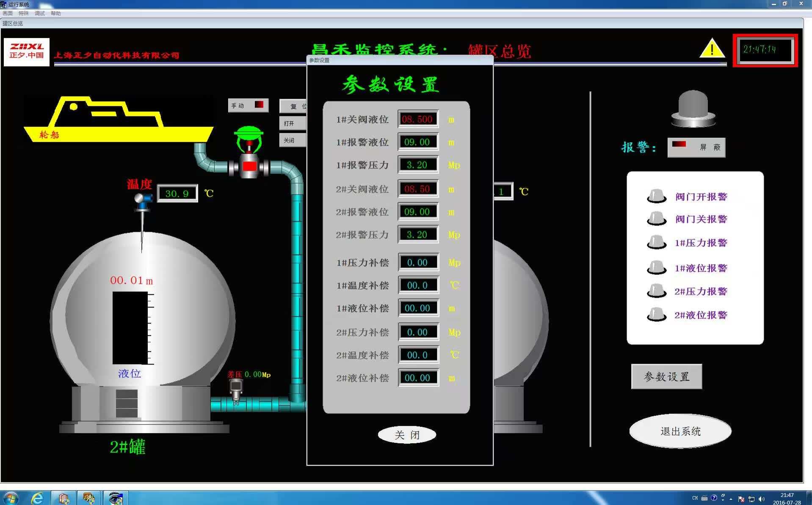
Task: Click the 1#关阀液位 value field
Action: pyautogui.click(x=417, y=119)
